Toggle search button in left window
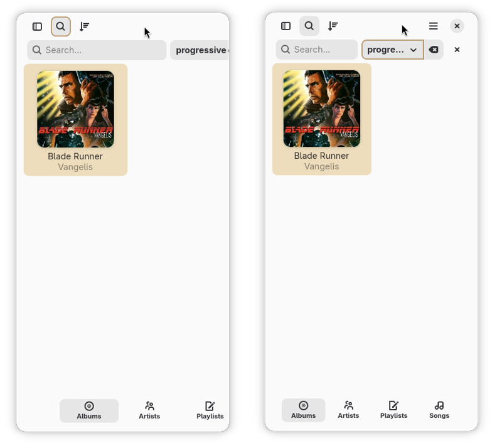Viewport: 502px width, 448px height. click(61, 26)
